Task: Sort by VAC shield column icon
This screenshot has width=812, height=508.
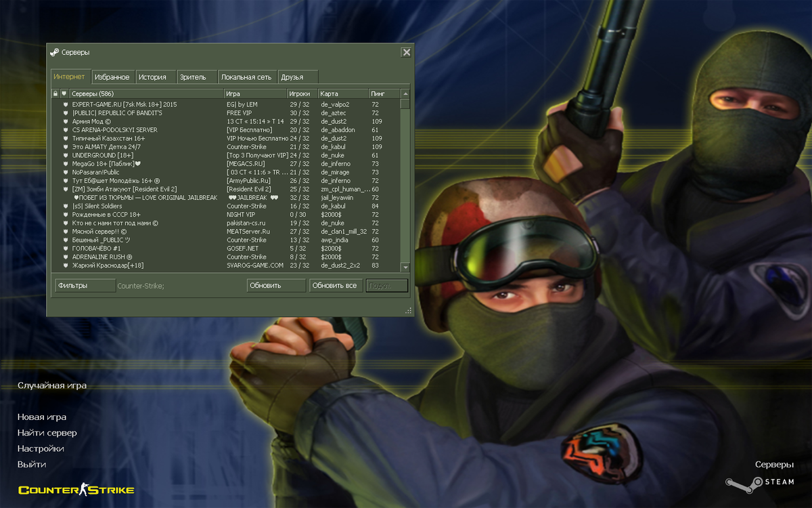Action: 64,93
